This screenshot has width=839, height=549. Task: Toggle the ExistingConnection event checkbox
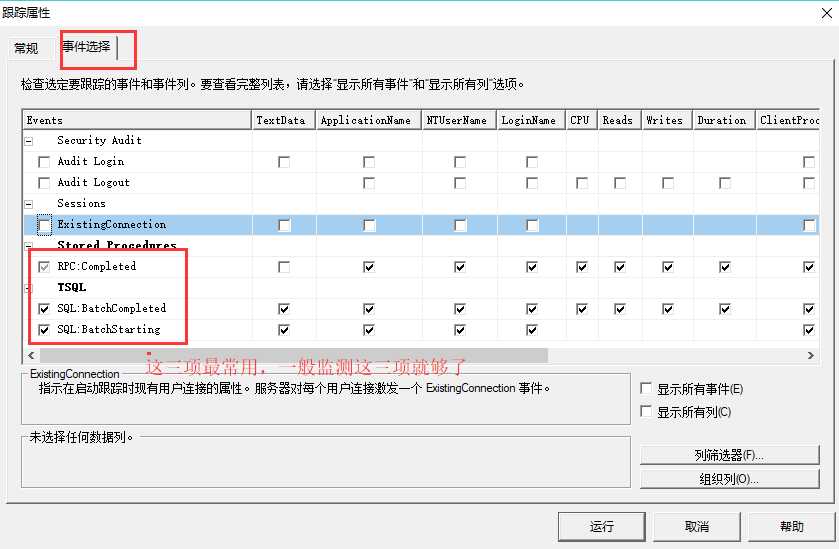pyautogui.click(x=44, y=225)
